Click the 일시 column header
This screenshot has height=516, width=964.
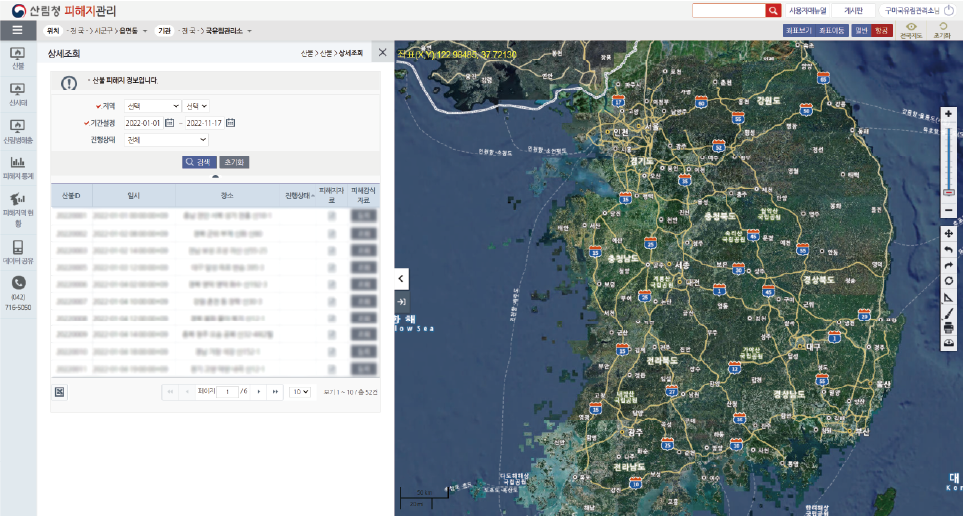[x=133, y=196]
